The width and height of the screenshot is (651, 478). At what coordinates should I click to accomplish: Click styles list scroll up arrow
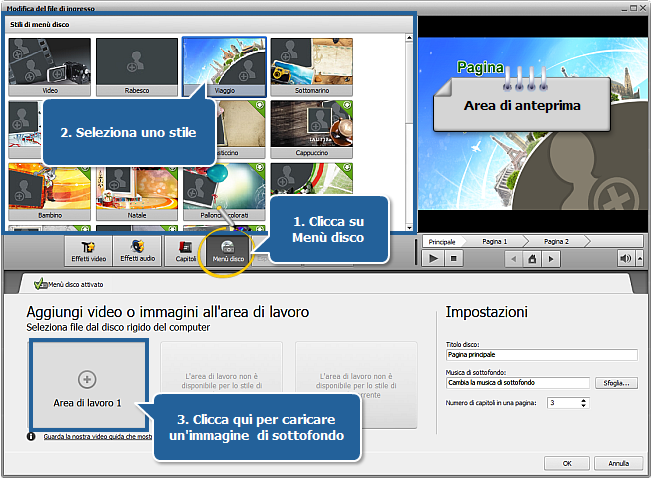(x=409, y=38)
